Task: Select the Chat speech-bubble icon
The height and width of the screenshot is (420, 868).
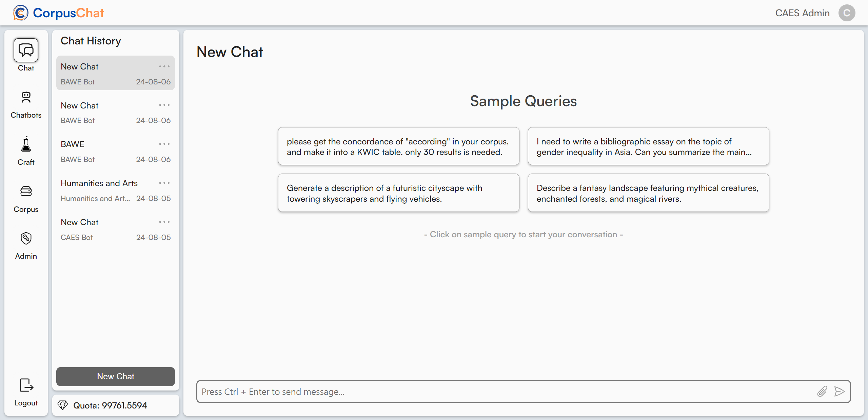Action: 26,50
